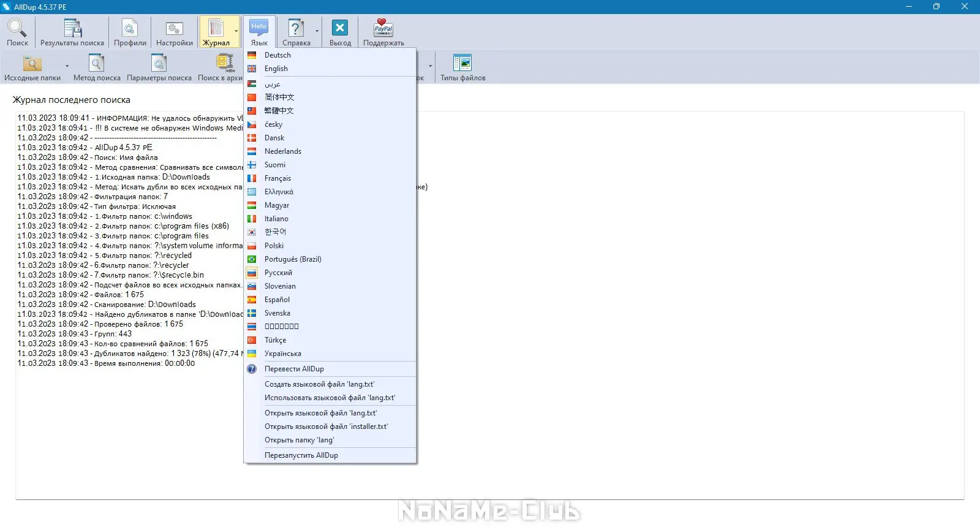
Task: Click log line 'Фильтрация папок: 7'
Action: click(92, 197)
